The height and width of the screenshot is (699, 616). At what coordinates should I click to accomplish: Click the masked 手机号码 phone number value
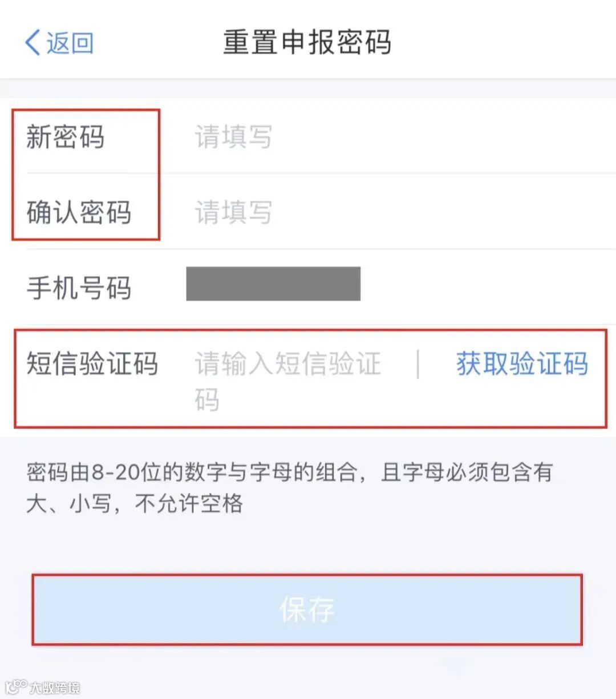[274, 284]
